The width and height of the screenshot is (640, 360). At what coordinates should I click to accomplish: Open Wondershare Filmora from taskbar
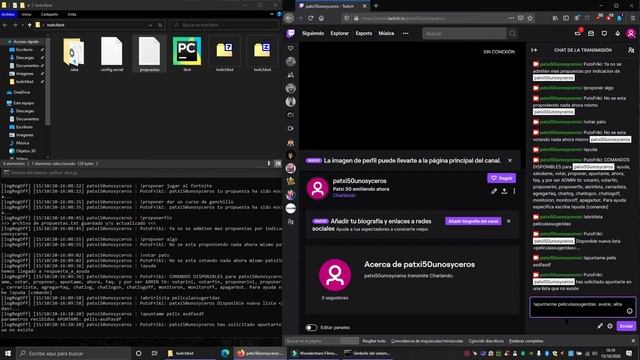pyautogui.click(x=314, y=353)
